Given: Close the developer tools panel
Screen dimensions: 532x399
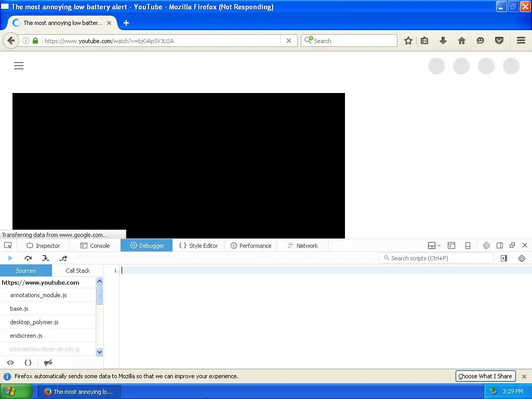Looking at the screenshot, I should pyautogui.click(x=525, y=245).
